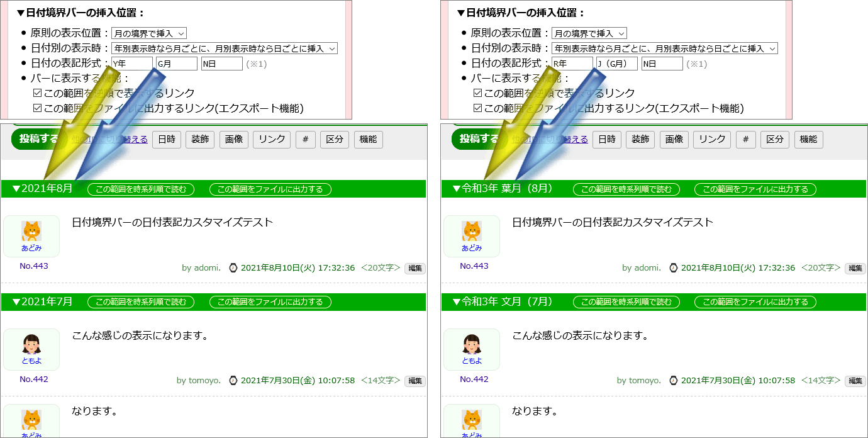Image resolution: width=868 pixels, height=438 pixels.
Task: Click the ▼令和3年 文月 (7月) date bar heading
Action: pos(502,302)
